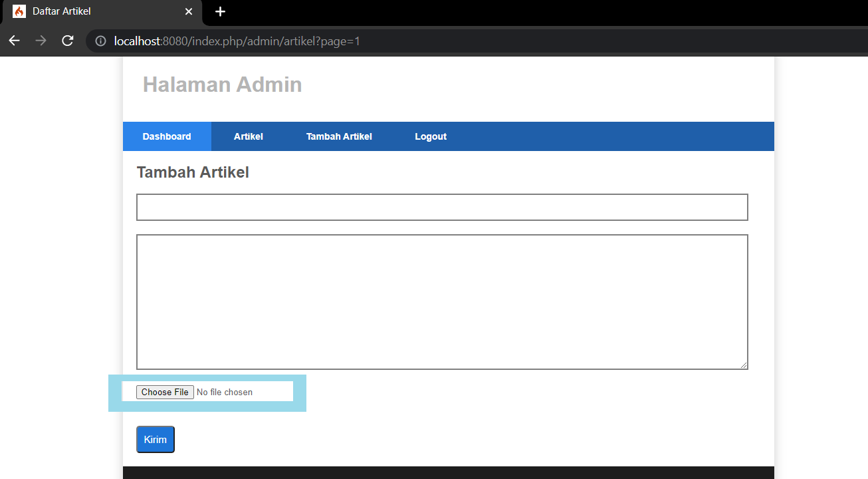
Task: Click inside the large article content textarea
Action: tap(442, 301)
